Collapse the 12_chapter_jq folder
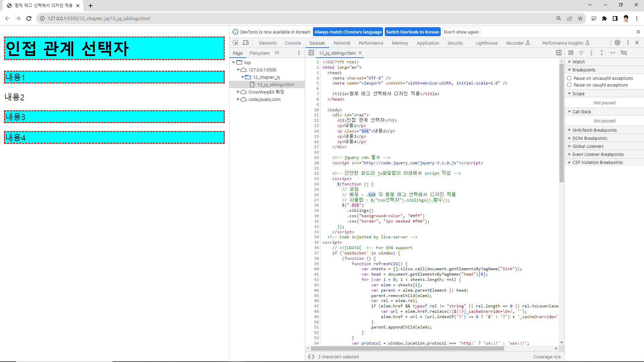 tap(243, 77)
